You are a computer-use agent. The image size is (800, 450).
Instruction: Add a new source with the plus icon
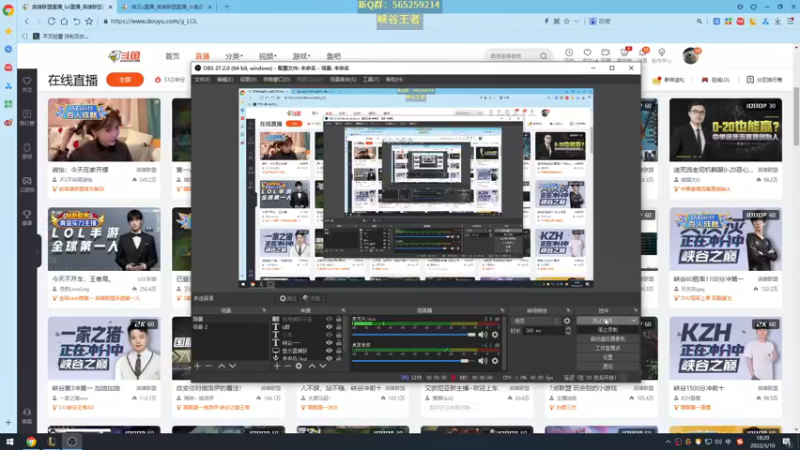tap(277, 366)
